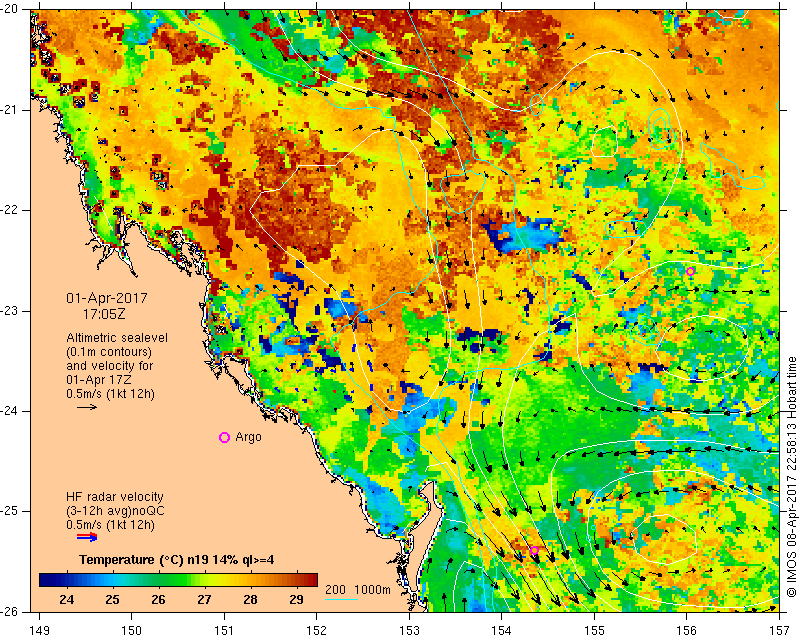Click the "Altimetric sealevel" label
This screenshot has width=800, height=640.
coord(117,338)
